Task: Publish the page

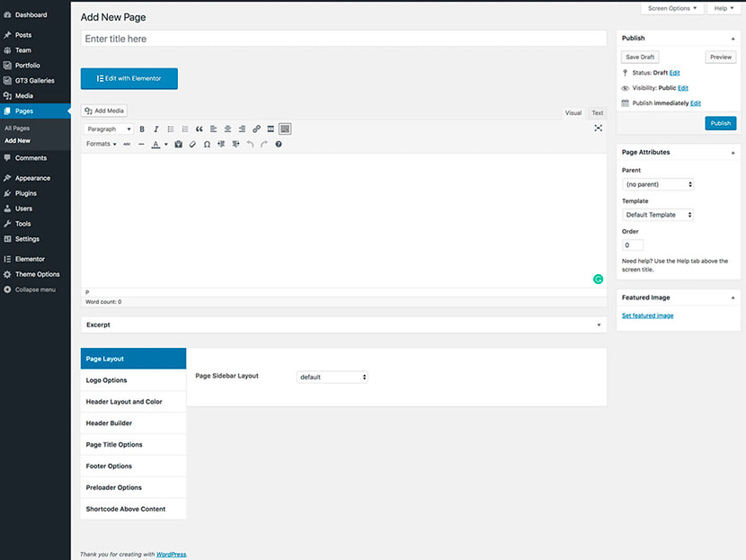Action: [720, 123]
